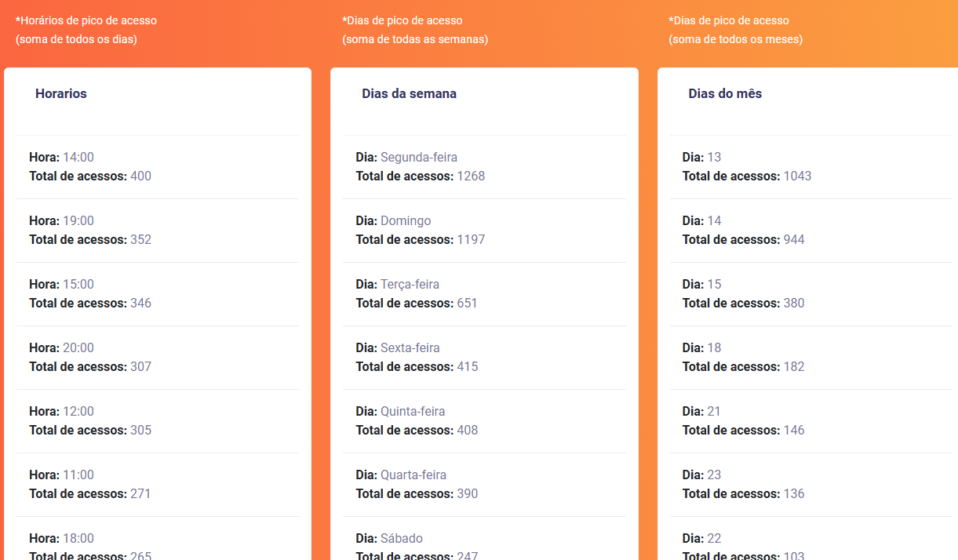Click the Terça-feira day entry
This screenshot has width=958, height=560.
point(484,294)
